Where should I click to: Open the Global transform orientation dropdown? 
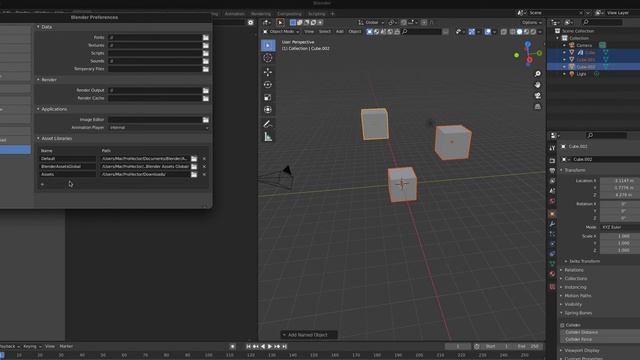coord(371,22)
